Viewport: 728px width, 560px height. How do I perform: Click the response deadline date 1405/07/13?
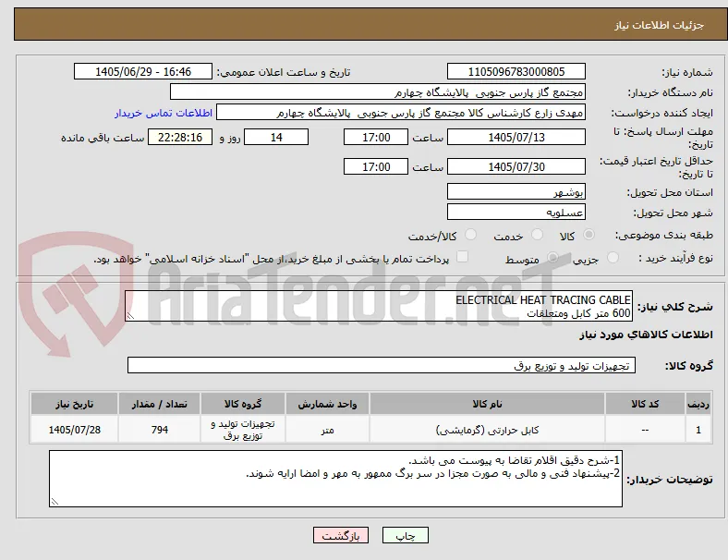tap(516, 137)
